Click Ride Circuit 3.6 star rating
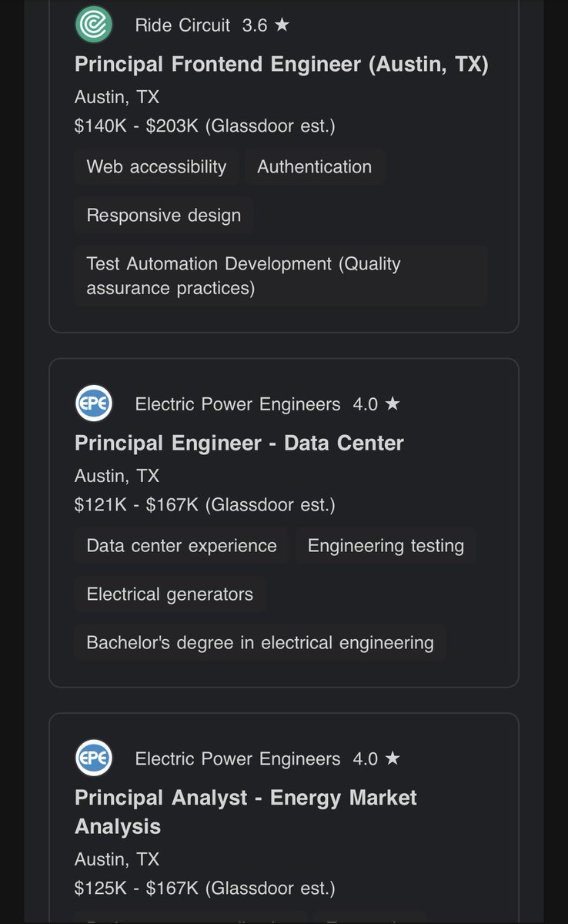This screenshot has width=568, height=924. point(266,25)
